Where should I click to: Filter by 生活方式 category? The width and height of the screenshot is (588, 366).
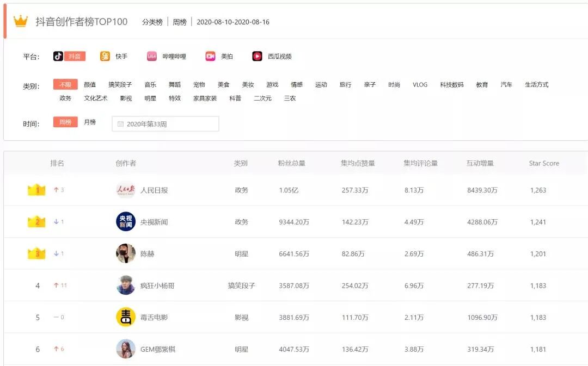537,85
